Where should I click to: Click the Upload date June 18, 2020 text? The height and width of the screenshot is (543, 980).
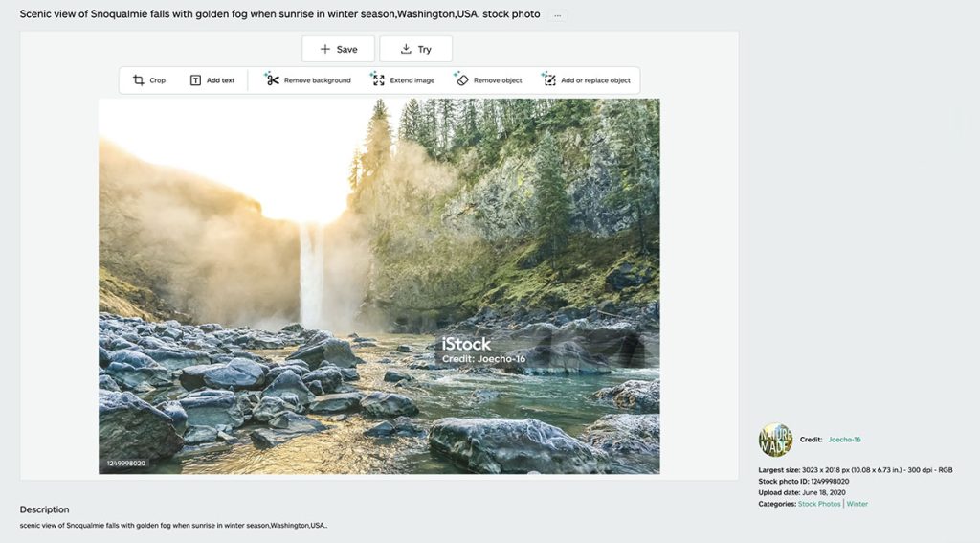tap(802, 492)
